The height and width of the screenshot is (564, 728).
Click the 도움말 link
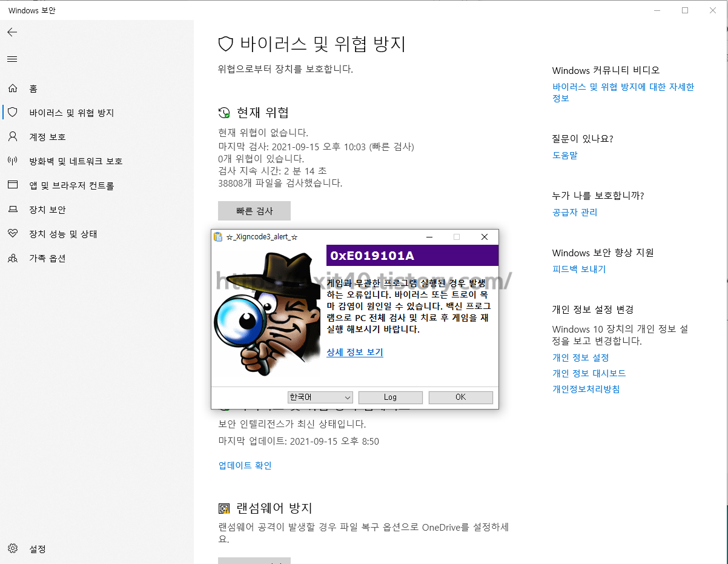pyautogui.click(x=565, y=155)
